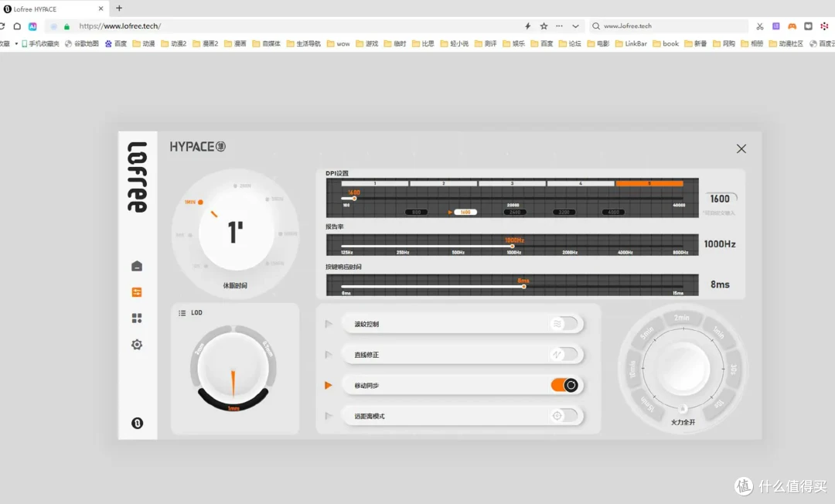
Task: Select 0.7mm on the LOD dial
Action: (x=268, y=349)
